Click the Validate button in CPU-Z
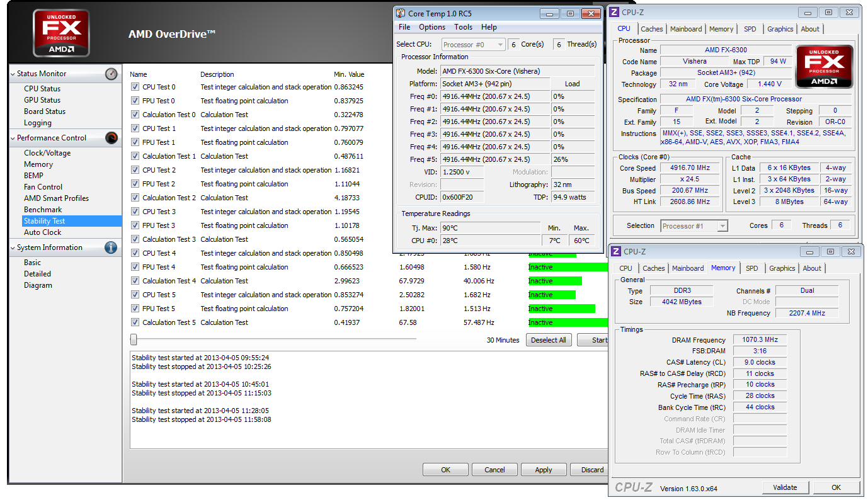The height and width of the screenshot is (500, 868). pos(785,487)
